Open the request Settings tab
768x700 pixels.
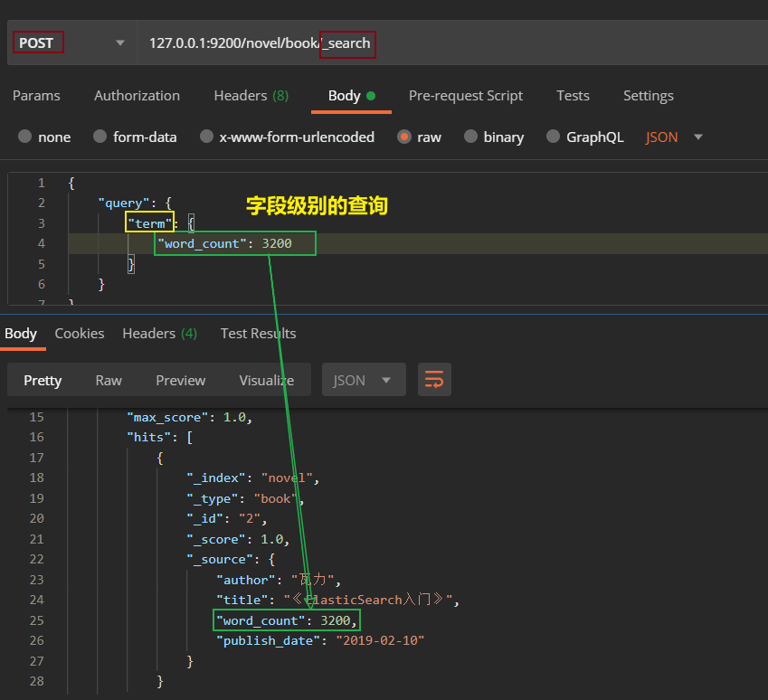(649, 96)
